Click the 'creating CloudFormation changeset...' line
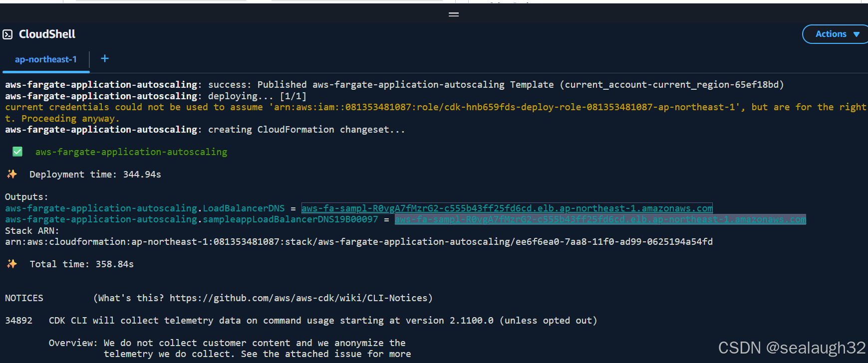Image resolution: width=868 pixels, height=363 pixels. click(205, 130)
